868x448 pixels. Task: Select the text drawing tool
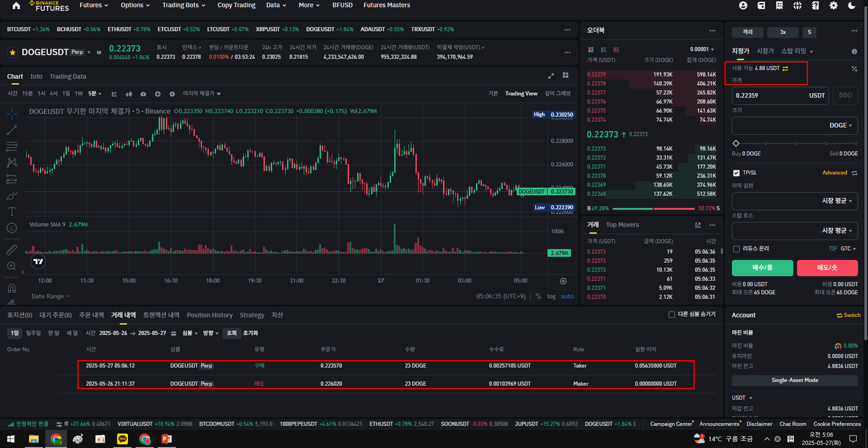point(12,211)
